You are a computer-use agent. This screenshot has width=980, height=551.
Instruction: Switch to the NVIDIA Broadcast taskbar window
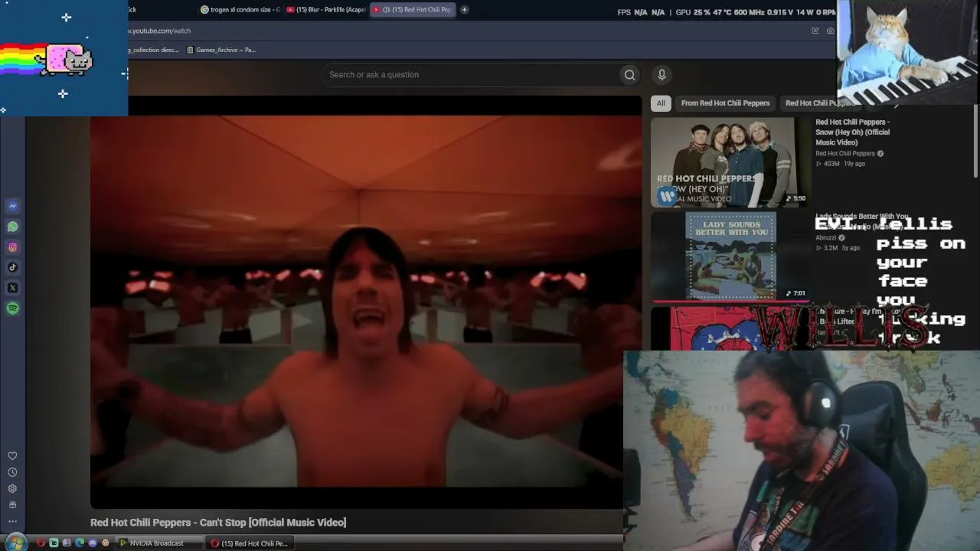point(159,543)
